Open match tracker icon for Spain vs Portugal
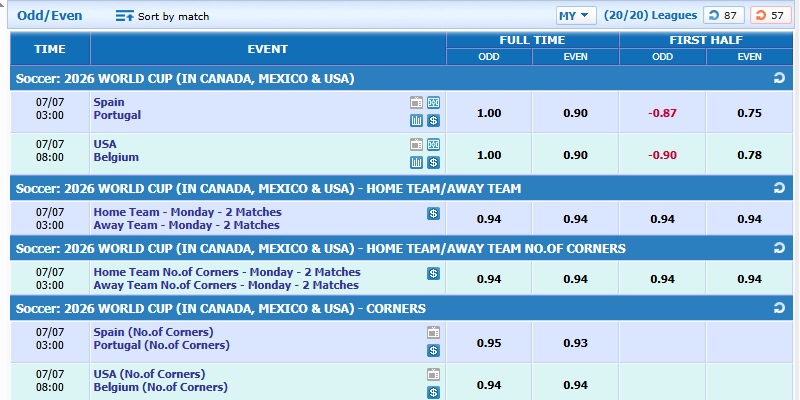 tap(433, 103)
